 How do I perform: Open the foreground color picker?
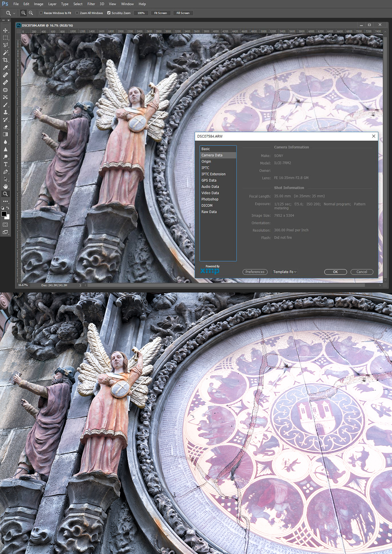click(4, 214)
